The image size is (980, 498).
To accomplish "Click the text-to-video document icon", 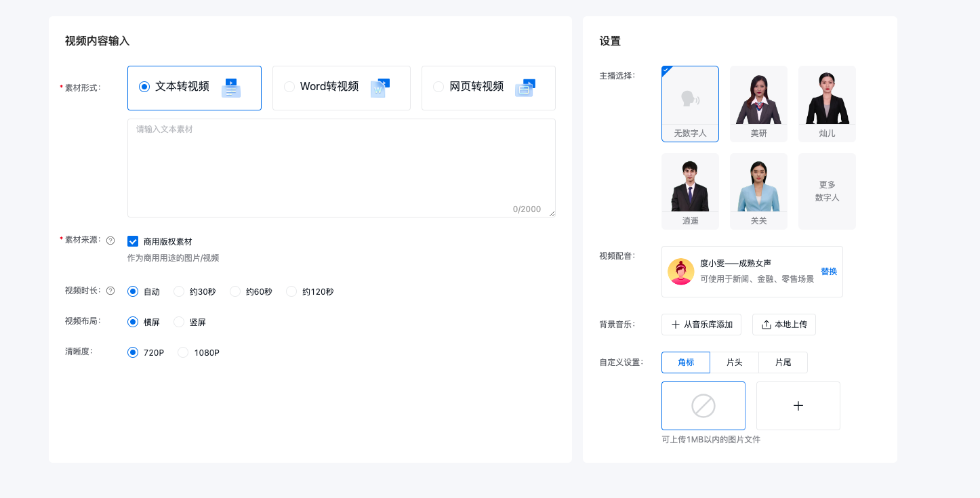I will tap(231, 87).
